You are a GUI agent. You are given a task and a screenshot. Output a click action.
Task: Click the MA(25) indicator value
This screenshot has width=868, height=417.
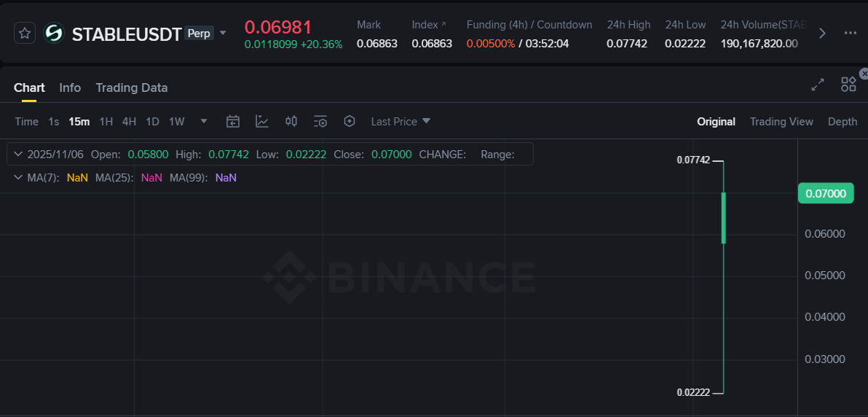tap(151, 178)
